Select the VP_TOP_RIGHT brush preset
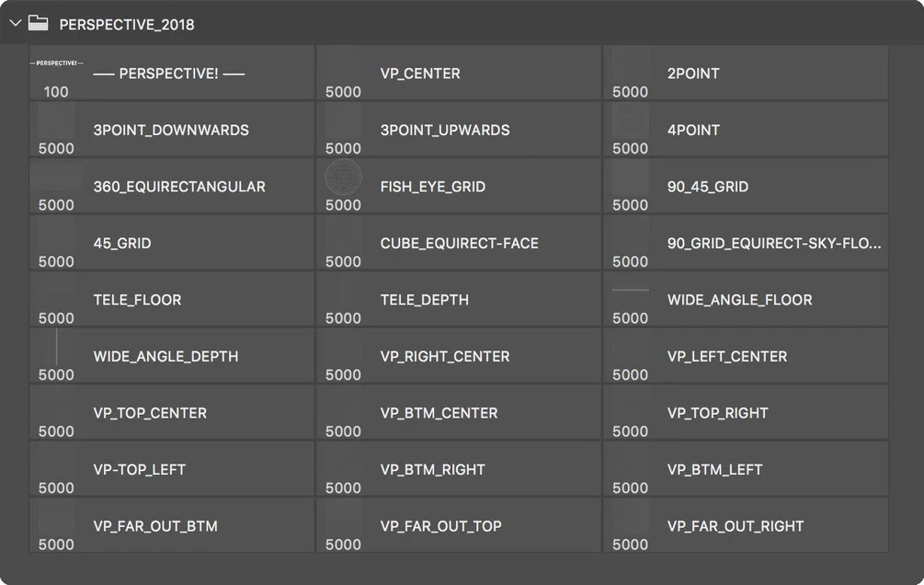Screen dimensions: 924x585 coord(746,413)
